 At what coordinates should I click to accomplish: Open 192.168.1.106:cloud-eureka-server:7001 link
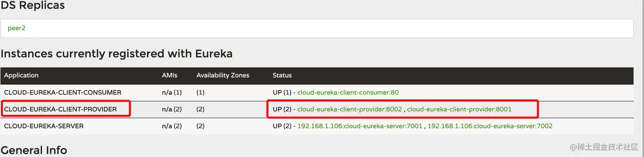tap(359, 126)
